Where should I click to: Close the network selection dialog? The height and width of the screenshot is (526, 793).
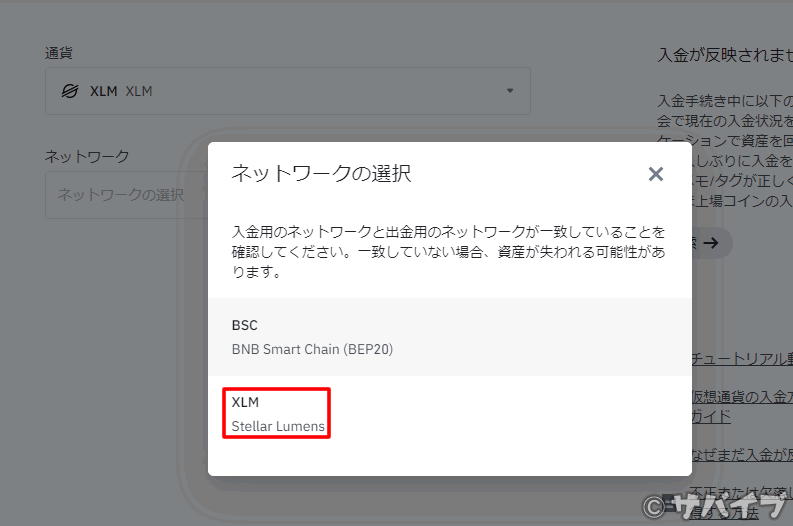click(x=655, y=174)
